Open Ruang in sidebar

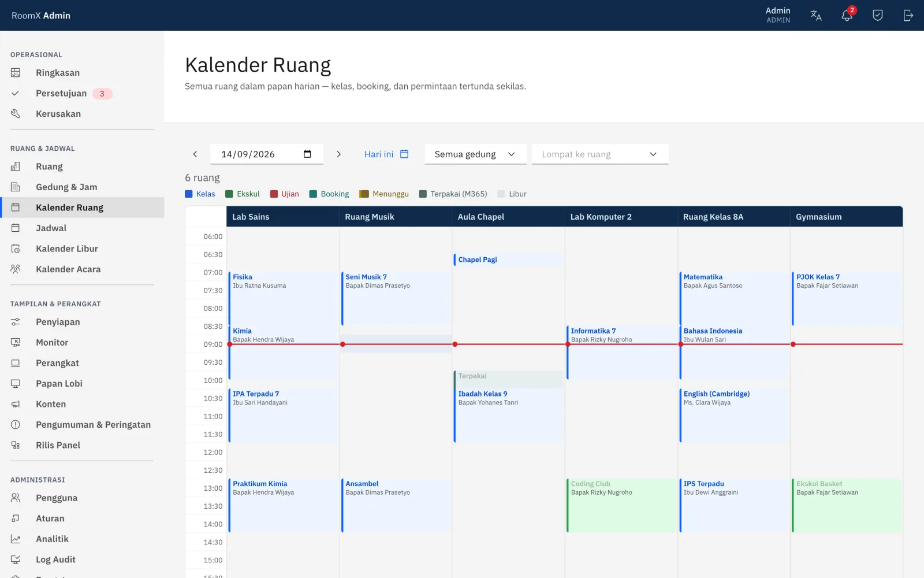[82, 166]
